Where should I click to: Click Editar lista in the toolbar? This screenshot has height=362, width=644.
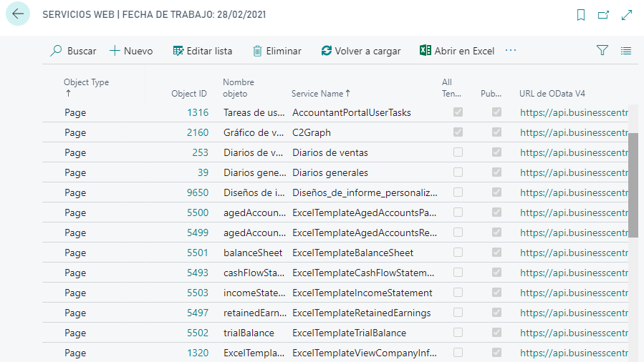[x=202, y=51]
